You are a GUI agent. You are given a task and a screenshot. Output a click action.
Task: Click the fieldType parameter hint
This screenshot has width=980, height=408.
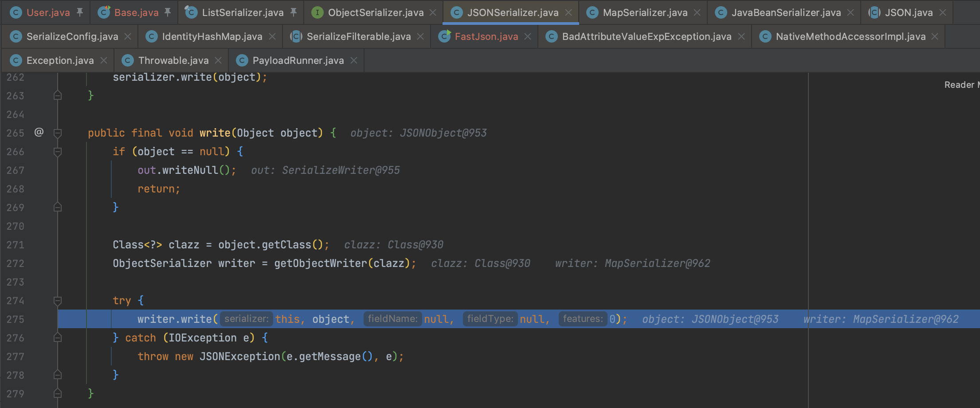[x=490, y=319]
